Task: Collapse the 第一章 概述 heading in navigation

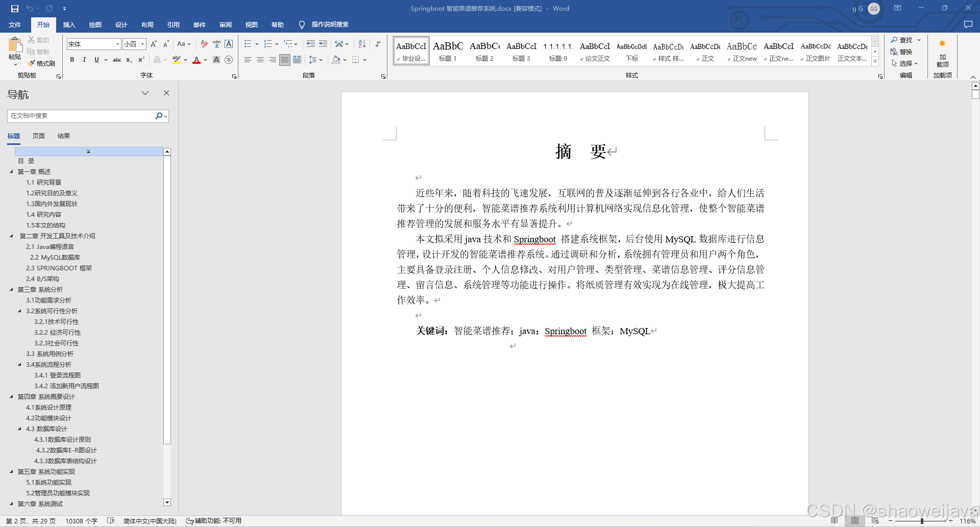Action: coord(11,172)
